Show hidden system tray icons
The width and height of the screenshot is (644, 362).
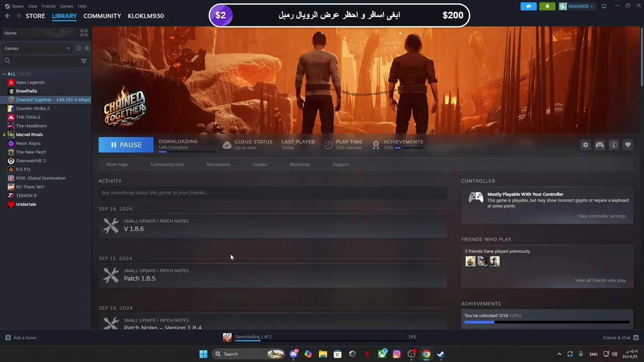(559, 354)
